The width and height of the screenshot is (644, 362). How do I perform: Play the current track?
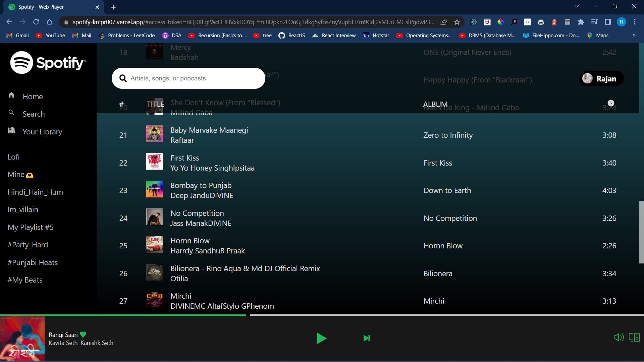pos(321,338)
